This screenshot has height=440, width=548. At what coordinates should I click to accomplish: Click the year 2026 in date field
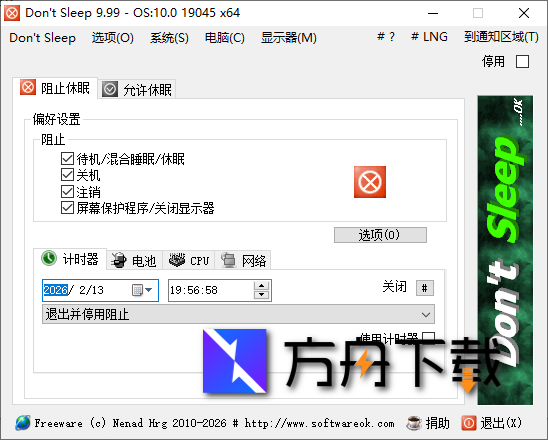click(56, 290)
